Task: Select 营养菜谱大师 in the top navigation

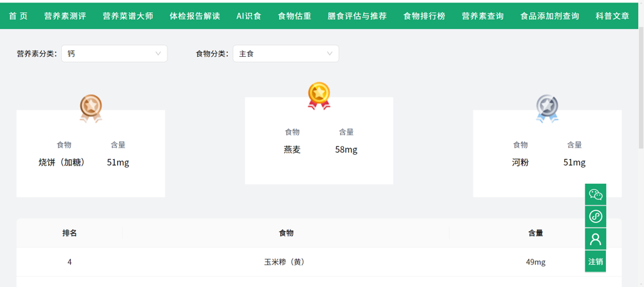Action: [128, 16]
